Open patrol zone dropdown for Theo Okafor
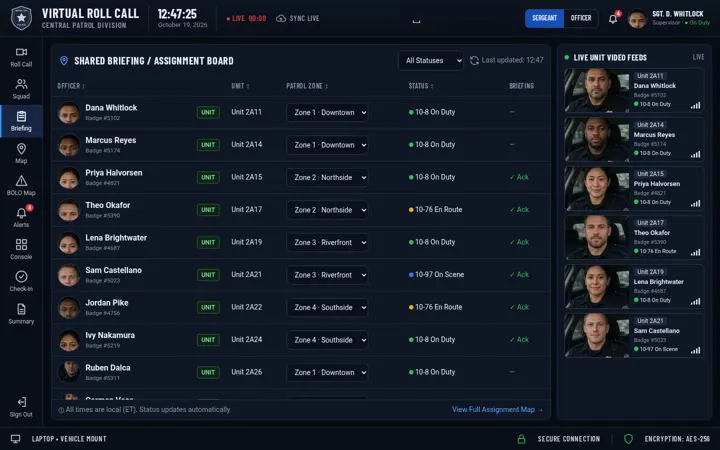The image size is (720, 450). click(327, 210)
